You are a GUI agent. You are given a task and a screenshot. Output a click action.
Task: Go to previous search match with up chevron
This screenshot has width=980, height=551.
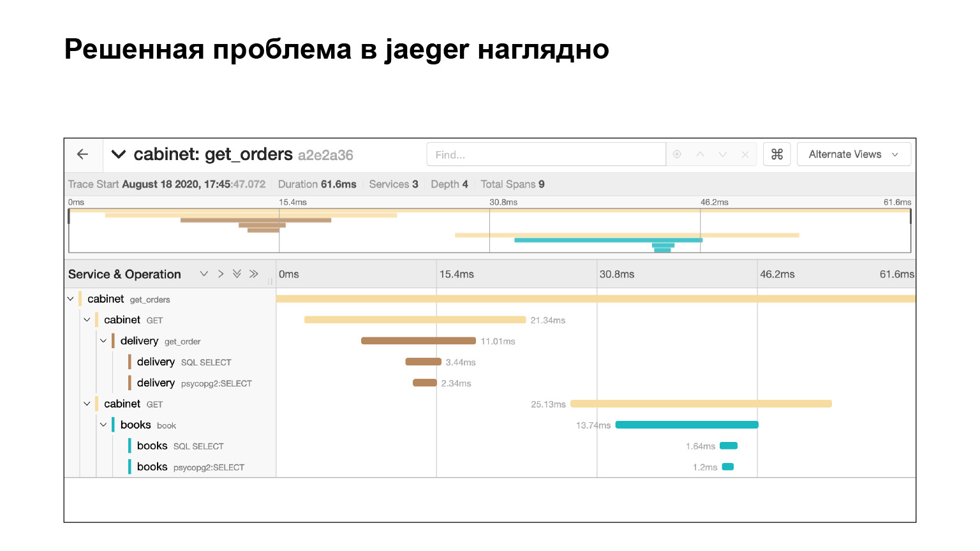click(700, 154)
